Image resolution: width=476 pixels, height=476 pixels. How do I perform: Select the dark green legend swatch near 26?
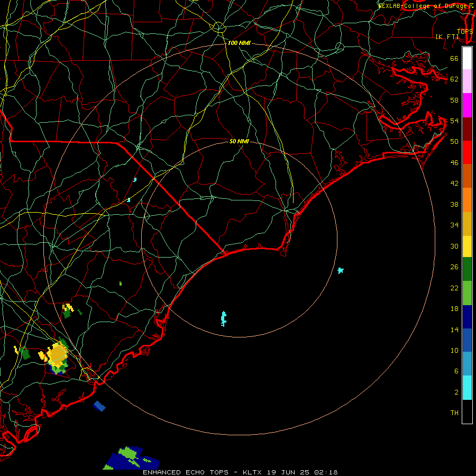pyautogui.click(x=467, y=269)
